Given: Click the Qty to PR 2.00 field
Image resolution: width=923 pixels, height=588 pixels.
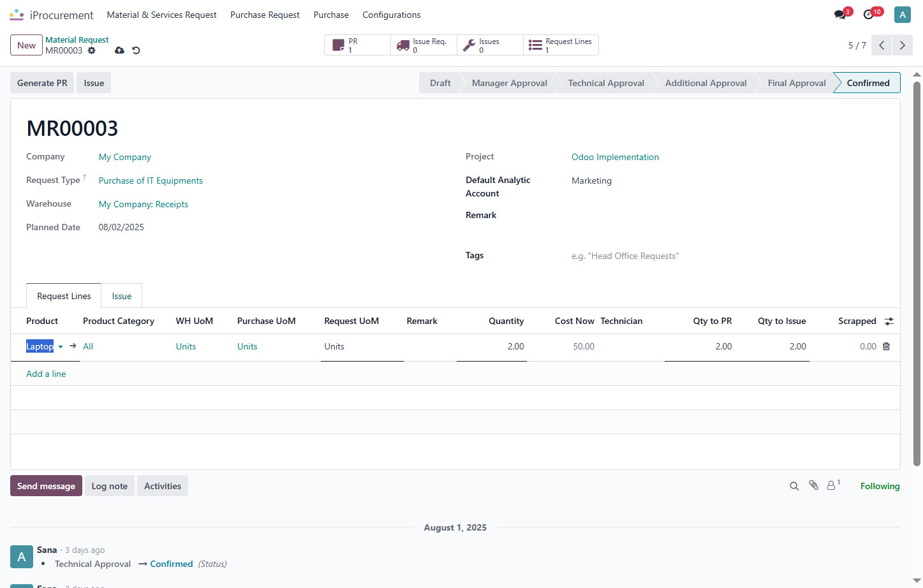Looking at the screenshot, I should (700, 346).
